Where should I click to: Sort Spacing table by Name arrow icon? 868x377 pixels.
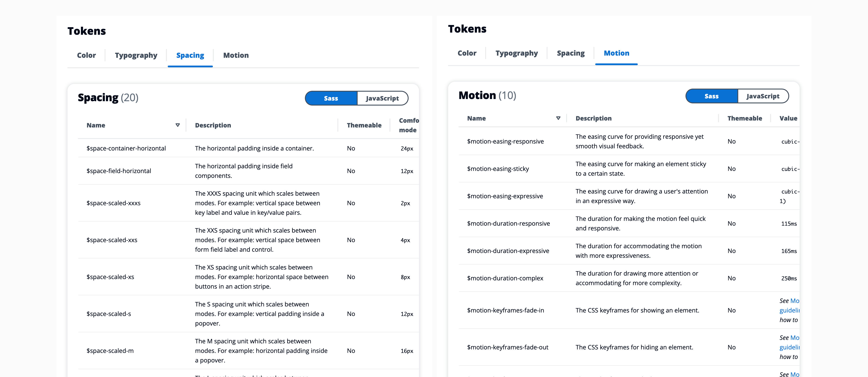coord(178,125)
